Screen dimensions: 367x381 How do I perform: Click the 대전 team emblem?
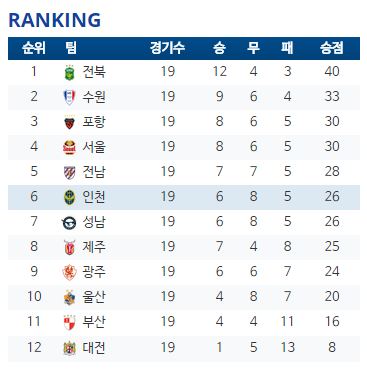coord(70,348)
